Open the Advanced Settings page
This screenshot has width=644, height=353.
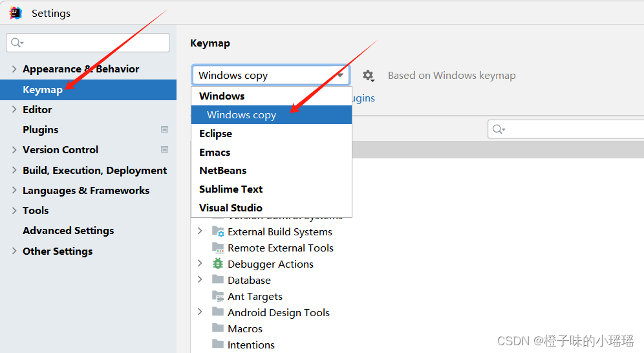pyautogui.click(x=89, y=231)
